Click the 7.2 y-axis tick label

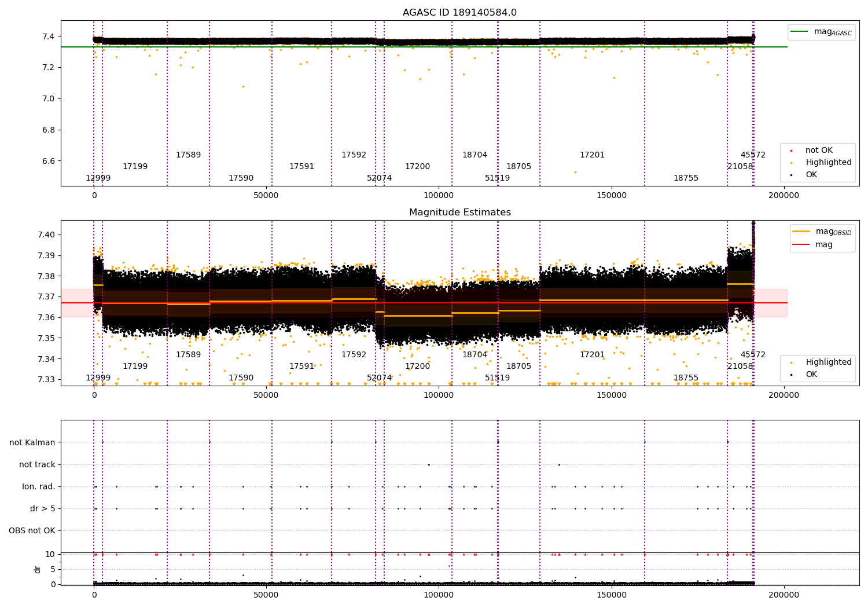(49, 68)
